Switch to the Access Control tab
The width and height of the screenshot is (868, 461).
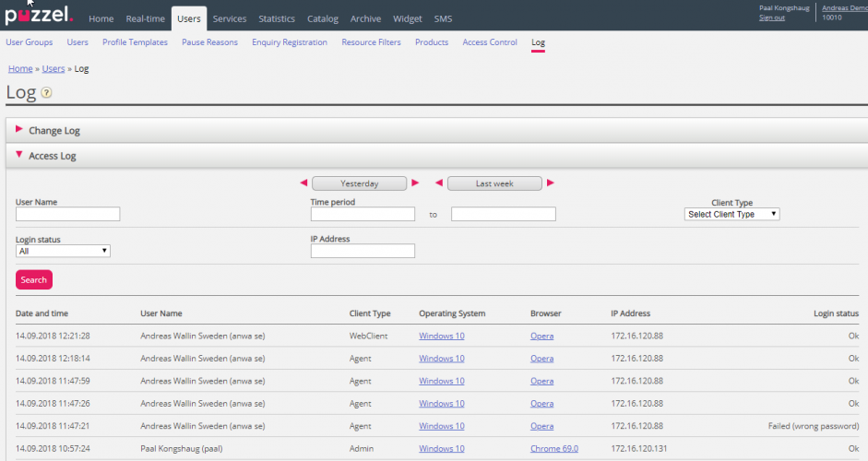point(490,42)
